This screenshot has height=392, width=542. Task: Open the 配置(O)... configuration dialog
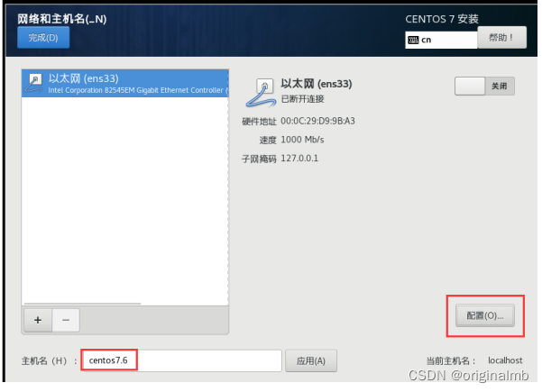point(485,315)
